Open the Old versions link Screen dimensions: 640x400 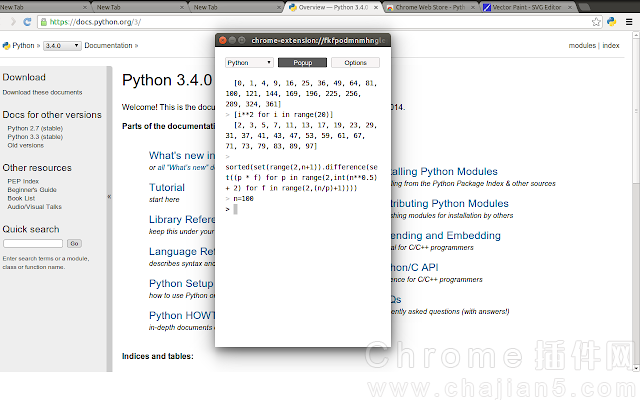pyautogui.click(x=25, y=145)
